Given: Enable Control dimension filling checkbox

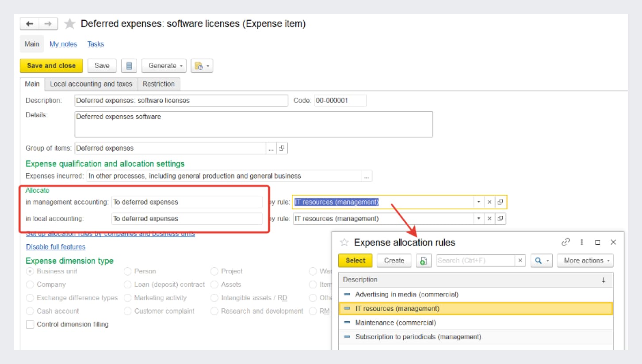Looking at the screenshot, I should tap(30, 325).
